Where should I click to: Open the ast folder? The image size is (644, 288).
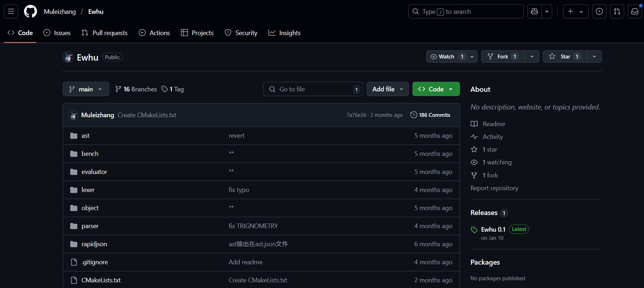85,136
